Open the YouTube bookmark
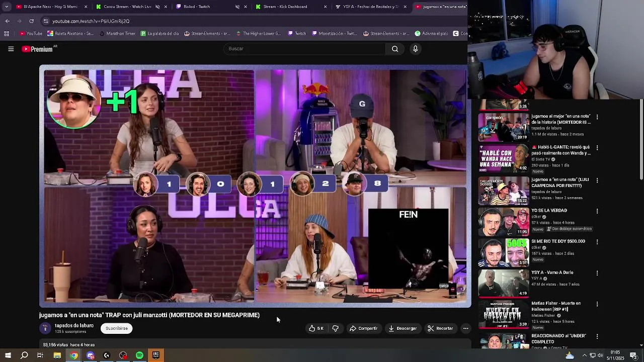This screenshot has height=362, width=644. [x=31, y=34]
